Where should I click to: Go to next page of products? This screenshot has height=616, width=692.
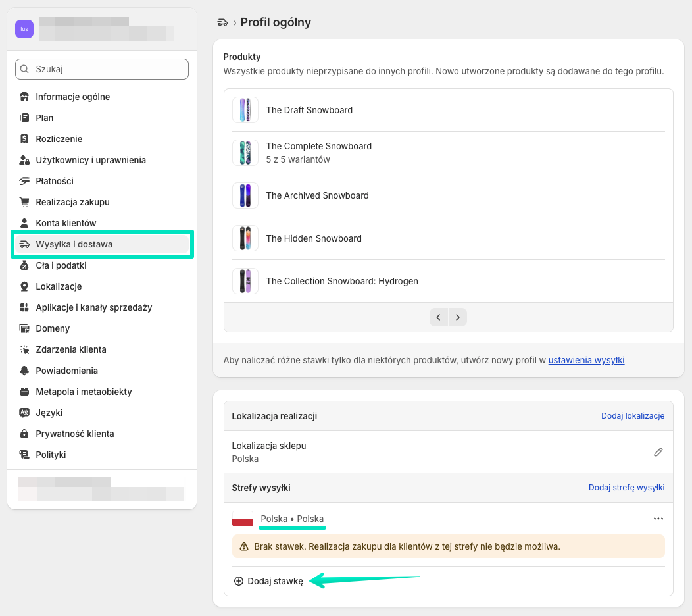pyautogui.click(x=458, y=317)
